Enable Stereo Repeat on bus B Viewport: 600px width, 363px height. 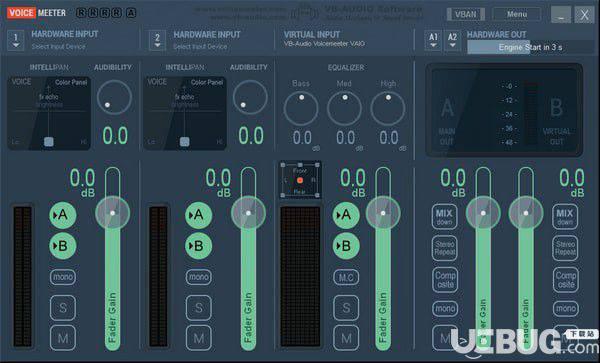pos(565,248)
